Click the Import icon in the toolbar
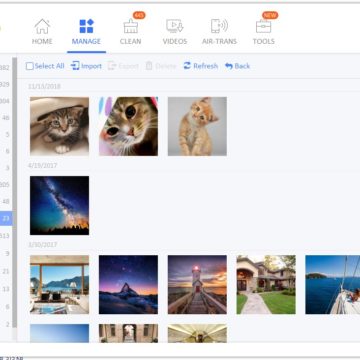Screen dimensions: 360x360 [75, 66]
